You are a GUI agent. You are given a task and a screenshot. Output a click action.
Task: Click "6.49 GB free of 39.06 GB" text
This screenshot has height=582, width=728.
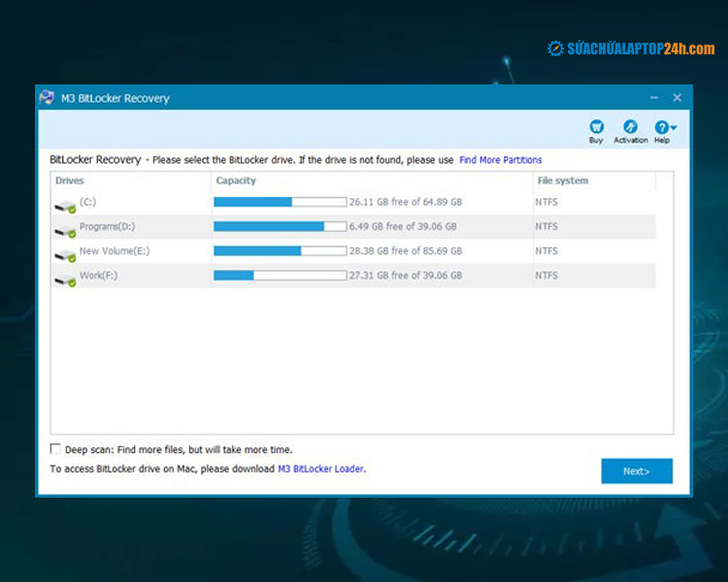403,226
